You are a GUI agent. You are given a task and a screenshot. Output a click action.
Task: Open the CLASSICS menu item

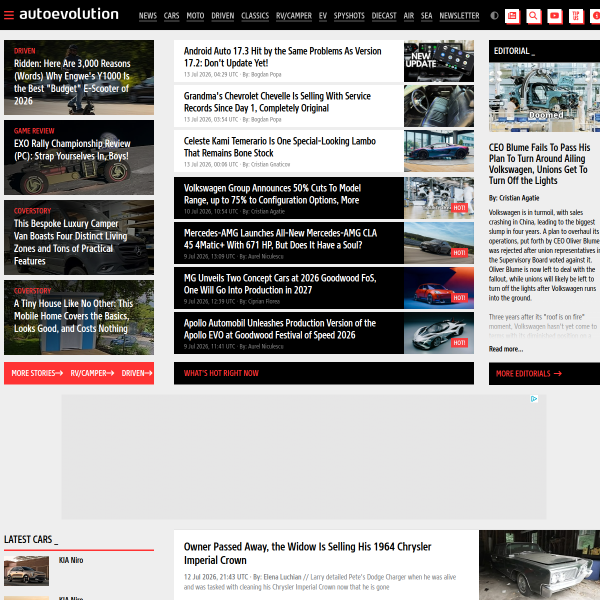(255, 16)
